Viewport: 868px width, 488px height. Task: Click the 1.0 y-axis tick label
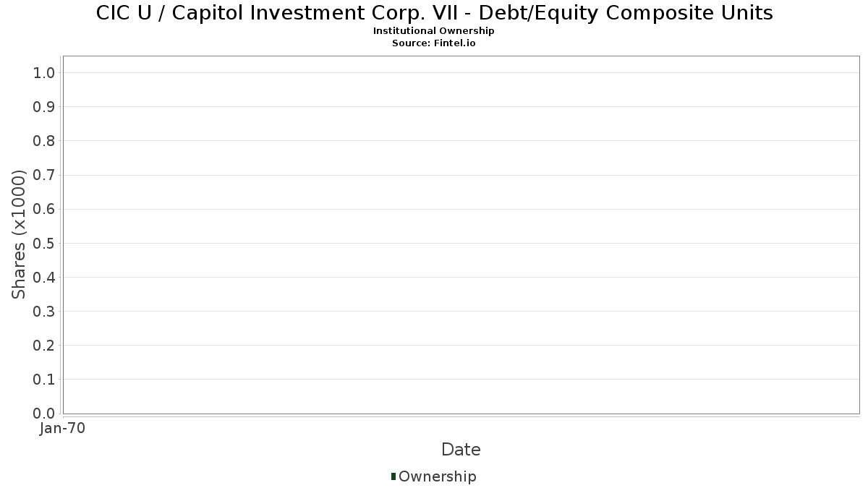pos(44,73)
